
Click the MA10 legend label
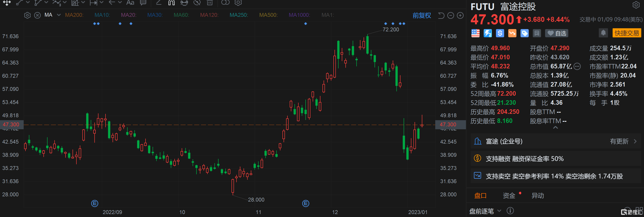coord(102,15)
